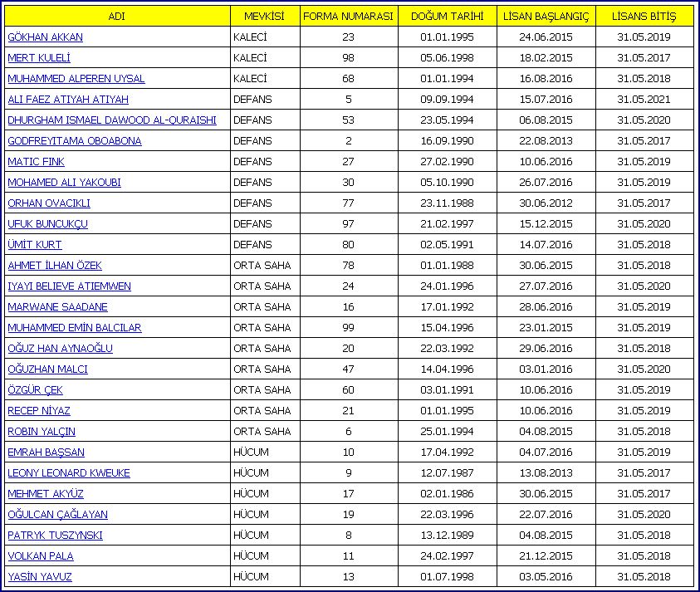This screenshot has height=592, width=700.
Task: Open MOHAMED ALI YAKOUBI link
Action: [x=64, y=183]
